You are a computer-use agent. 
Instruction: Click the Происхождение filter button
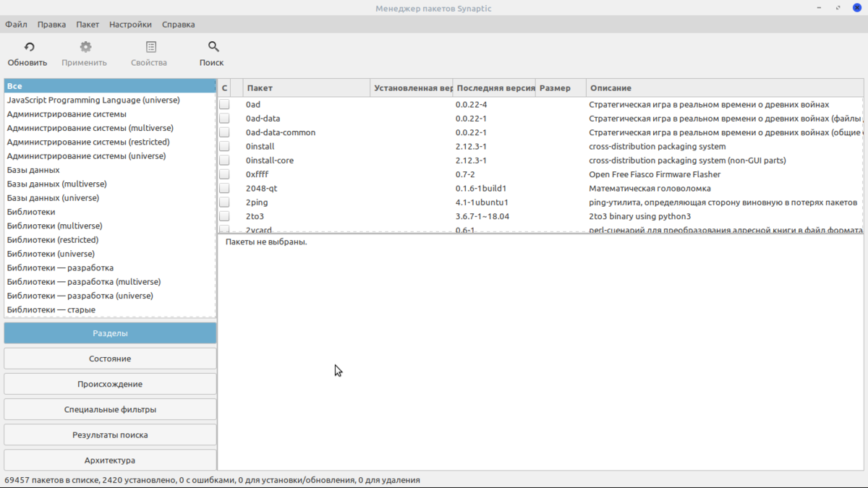pyautogui.click(x=110, y=384)
